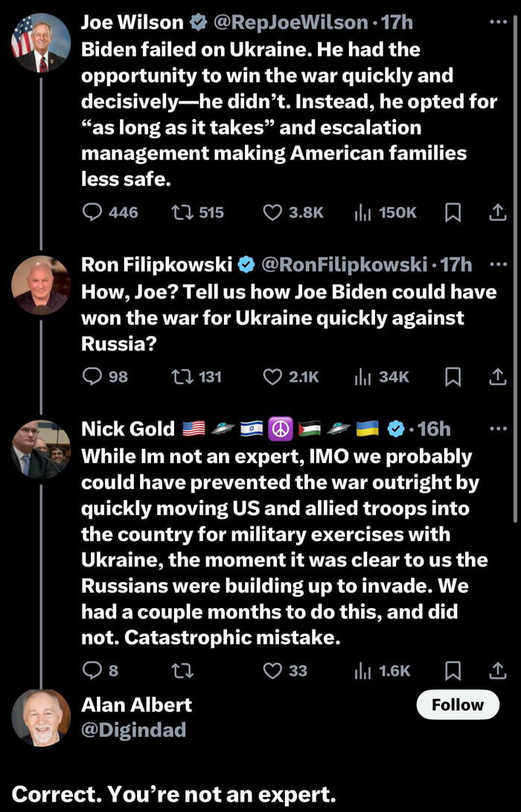Open more options on Nick Gold's tweet
This screenshot has height=812, width=521.
tap(497, 429)
